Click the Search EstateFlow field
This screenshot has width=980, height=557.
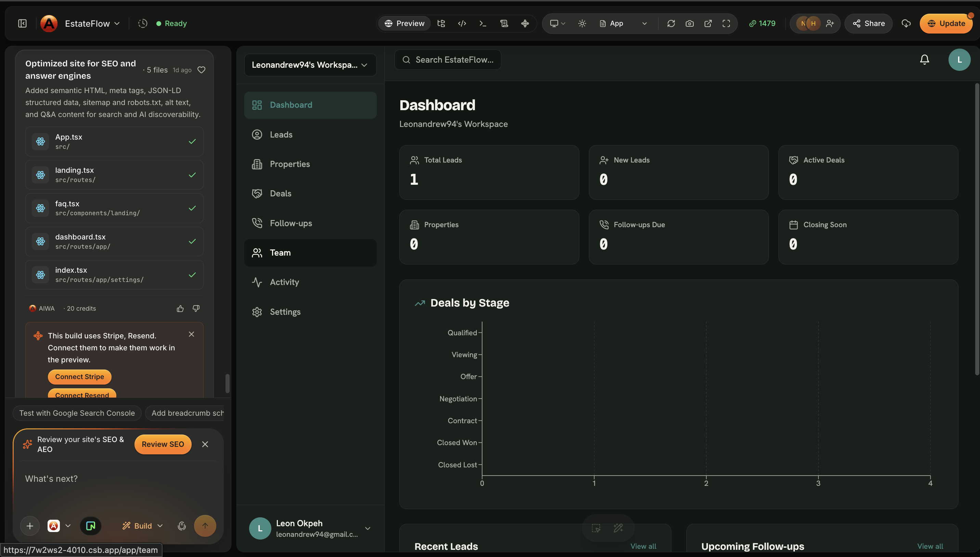[448, 60]
